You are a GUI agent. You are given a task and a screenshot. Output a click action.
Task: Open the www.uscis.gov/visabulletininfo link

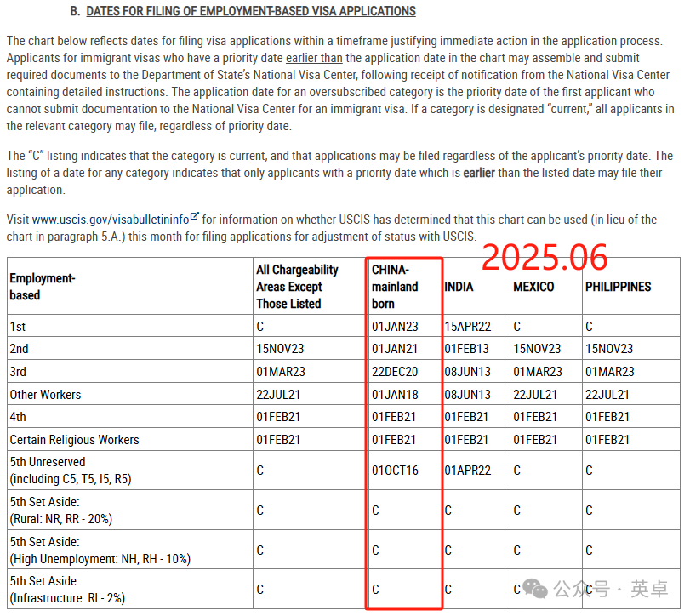pyautogui.click(x=111, y=220)
